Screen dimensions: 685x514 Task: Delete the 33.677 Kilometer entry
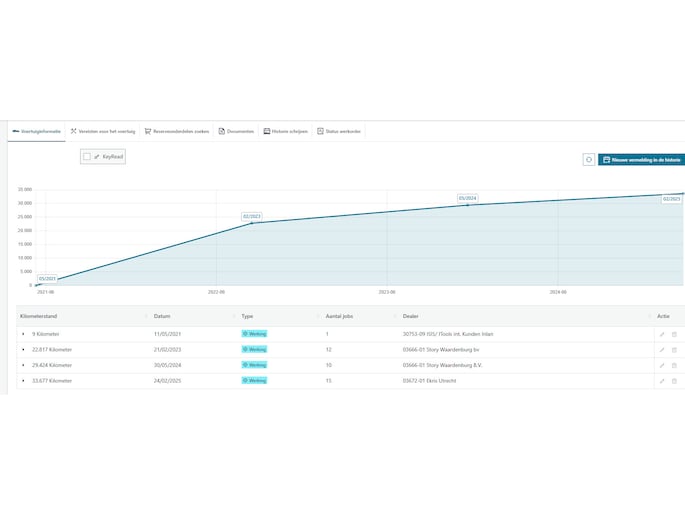click(674, 381)
